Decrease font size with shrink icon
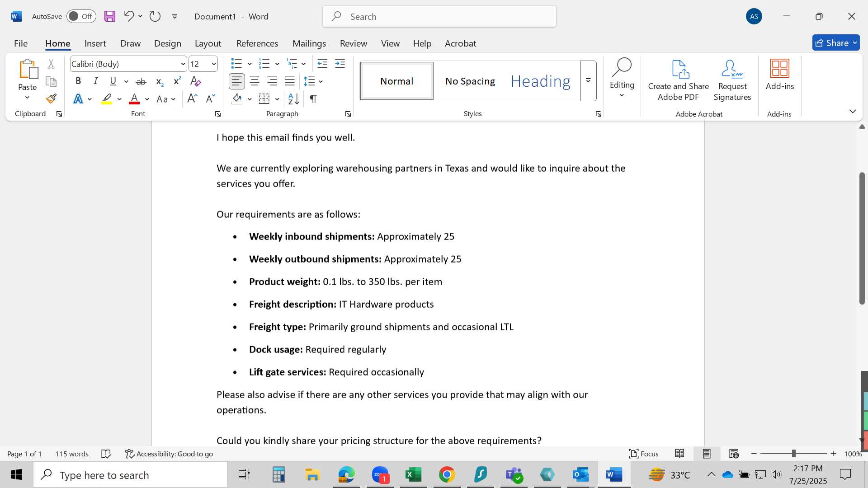The height and width of the screenshot is (488, 868). pos(210,99)
